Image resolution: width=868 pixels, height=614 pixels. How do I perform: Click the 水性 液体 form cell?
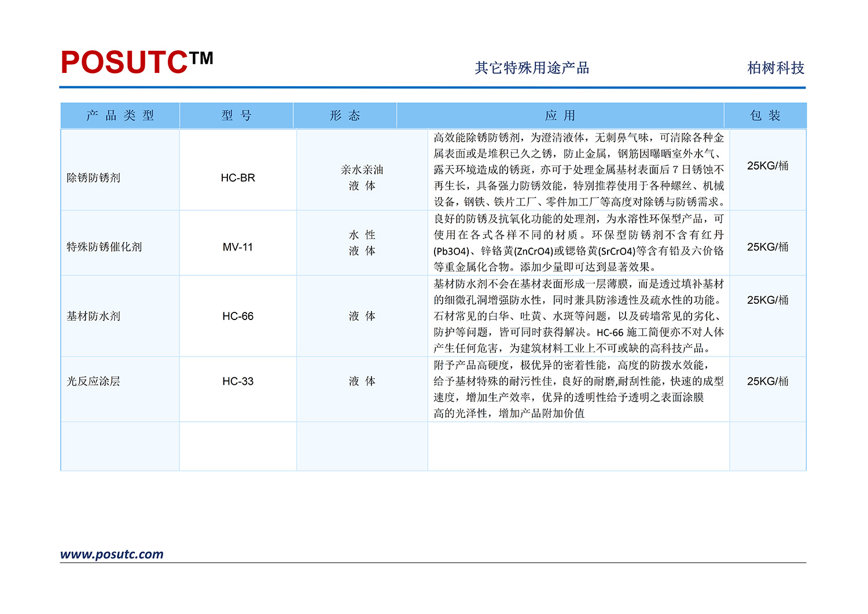(362, 243)
